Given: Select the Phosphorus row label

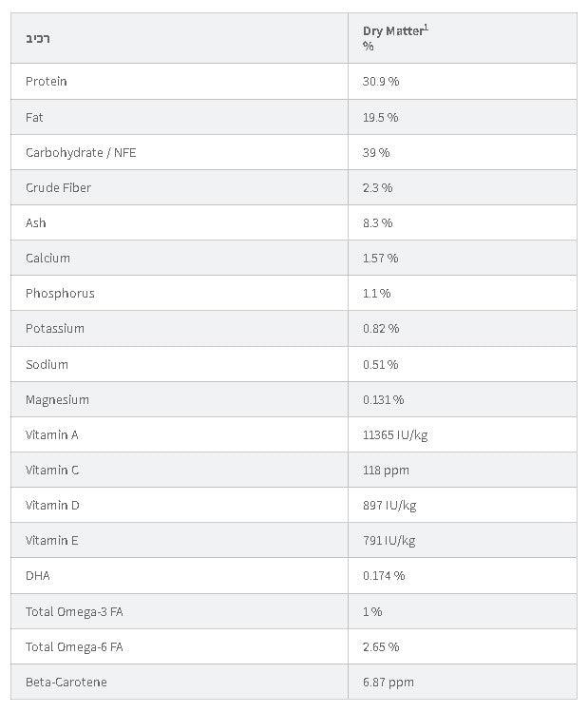Looking at the screenshot, I should click(x=60, y=293).
